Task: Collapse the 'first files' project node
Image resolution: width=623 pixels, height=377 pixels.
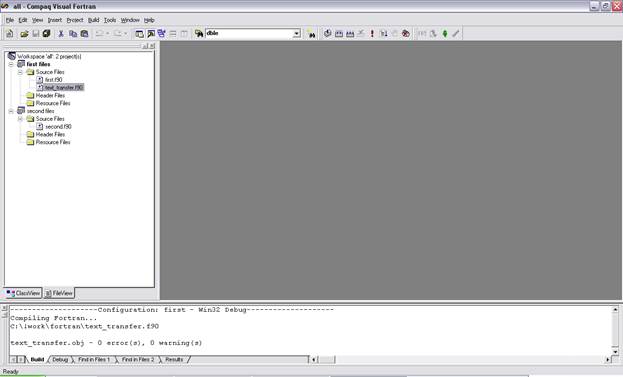Action: coord(12,64)
